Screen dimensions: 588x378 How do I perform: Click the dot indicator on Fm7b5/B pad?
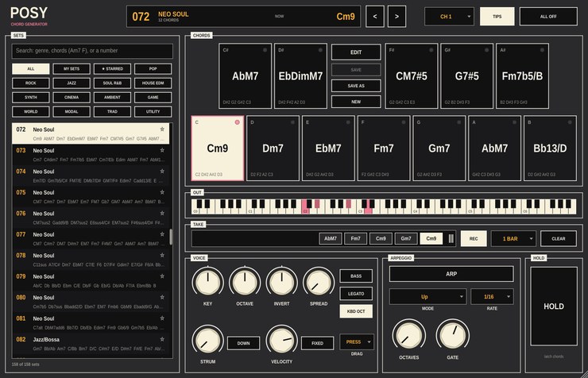click(x=542, y=50)
